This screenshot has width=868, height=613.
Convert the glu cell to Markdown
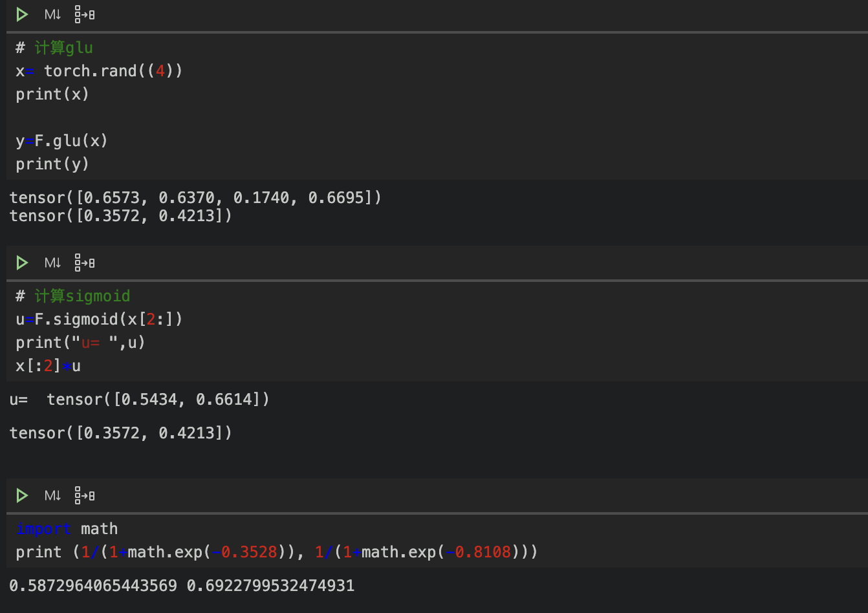click(x=52, y=14)
